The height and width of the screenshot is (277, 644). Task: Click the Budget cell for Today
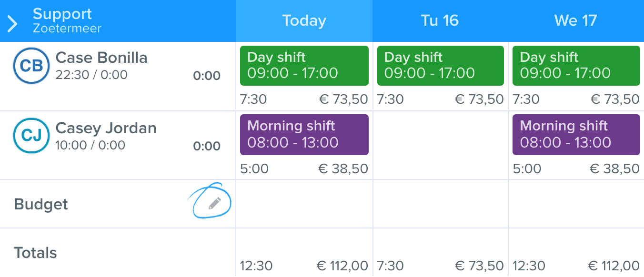tap(304, 204)
